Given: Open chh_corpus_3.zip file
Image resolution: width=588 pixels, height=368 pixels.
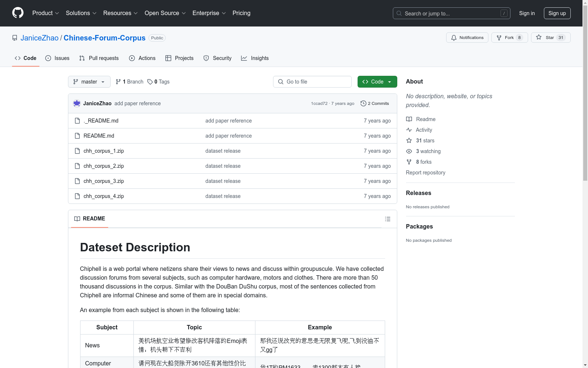Looking at the screenshot, I should [x=104, y=181].
